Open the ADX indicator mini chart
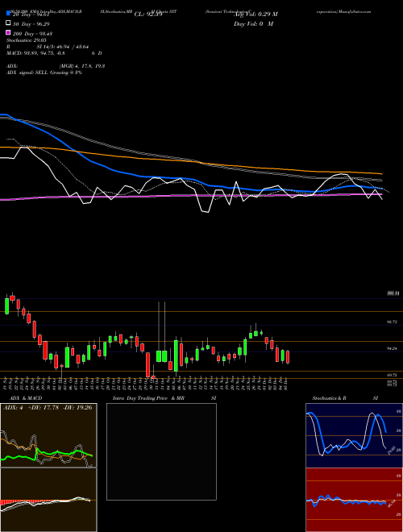 [x=48, y=435]
